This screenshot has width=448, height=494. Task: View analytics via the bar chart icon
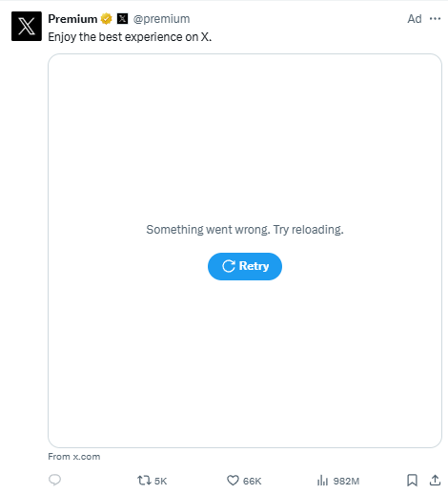click(x=322, y=481)
